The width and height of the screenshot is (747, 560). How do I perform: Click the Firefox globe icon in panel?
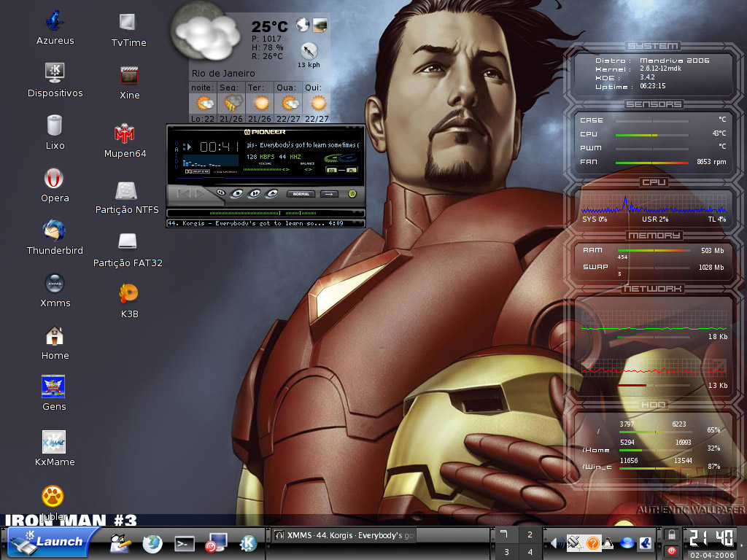tap(152, 543)
